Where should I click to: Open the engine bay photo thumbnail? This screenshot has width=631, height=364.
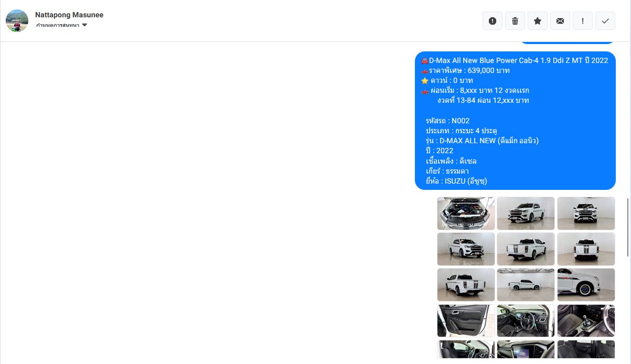pyautogui.click(x=466, y=213)
